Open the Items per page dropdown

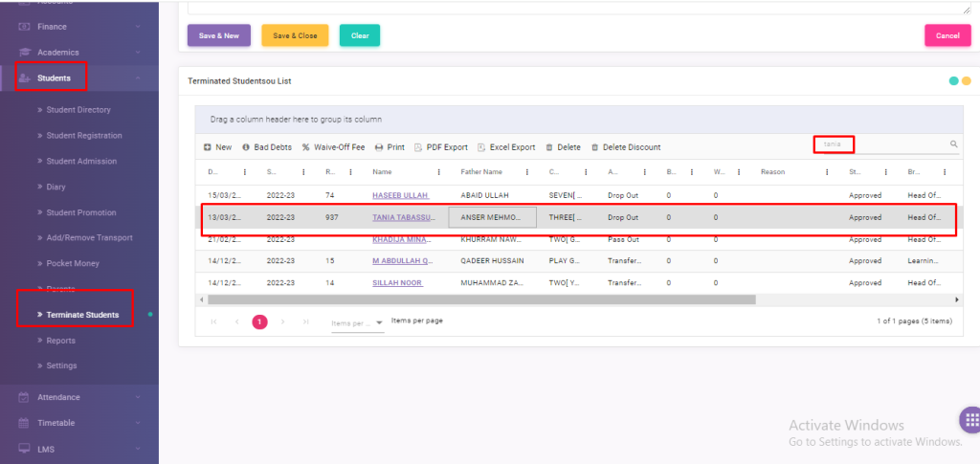379,322
